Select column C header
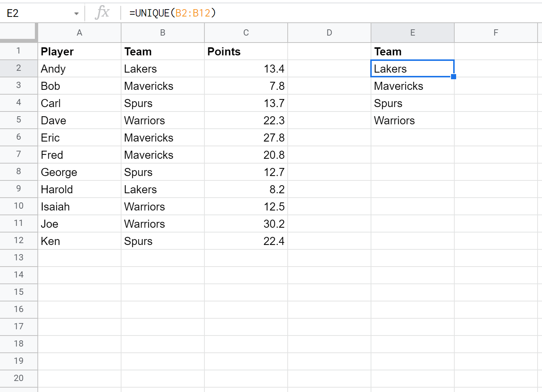The width and height of the screenshot is (542, 392). point(246,33)
